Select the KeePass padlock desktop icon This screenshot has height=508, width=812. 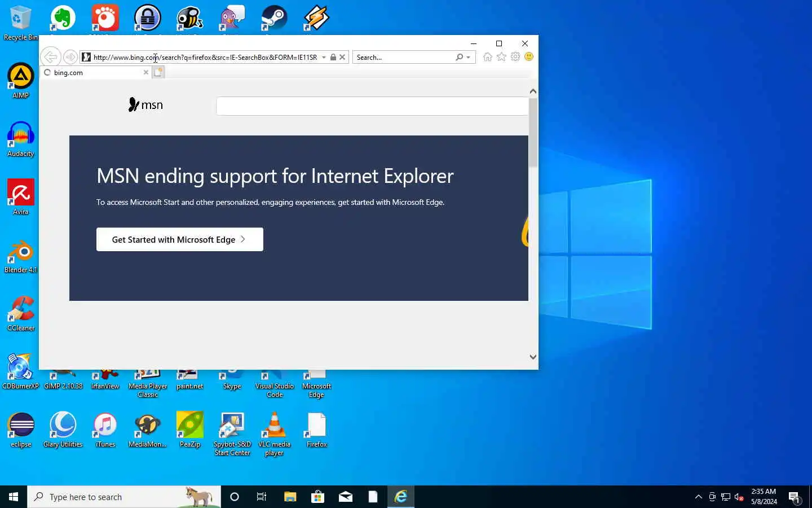click(x=147, y=18)
